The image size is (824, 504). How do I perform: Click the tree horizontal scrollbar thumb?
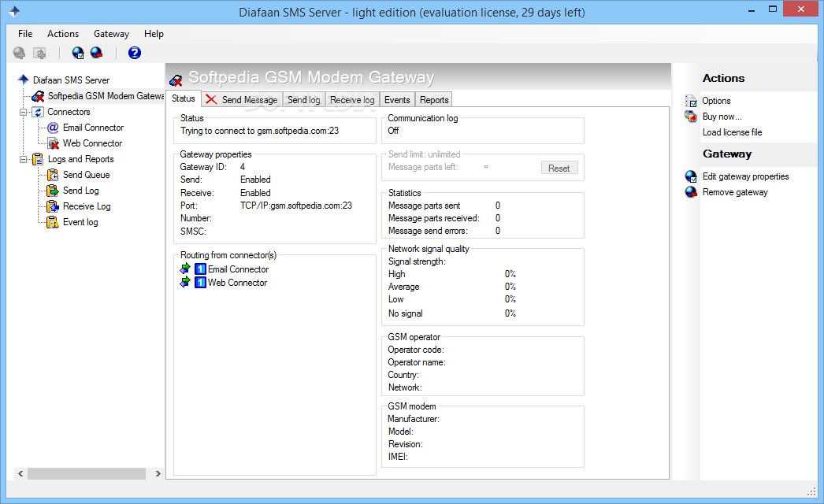point(87,473)
